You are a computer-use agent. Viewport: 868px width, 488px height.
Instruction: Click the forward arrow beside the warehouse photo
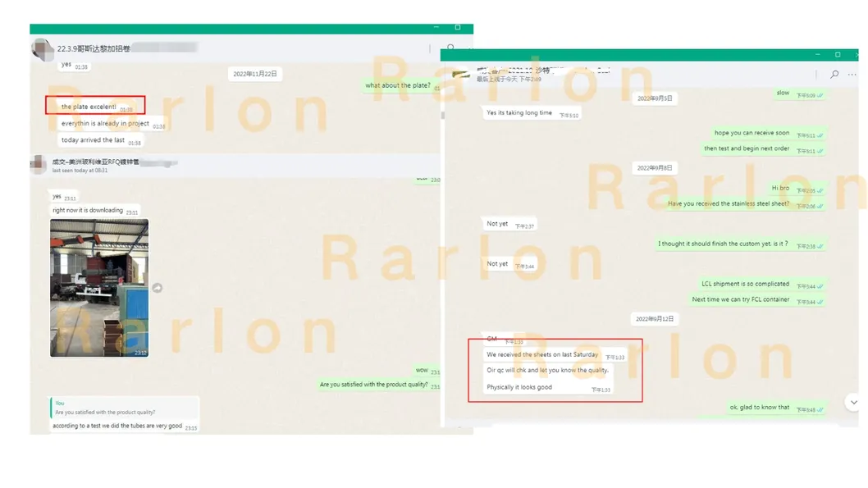pos(158,288)
